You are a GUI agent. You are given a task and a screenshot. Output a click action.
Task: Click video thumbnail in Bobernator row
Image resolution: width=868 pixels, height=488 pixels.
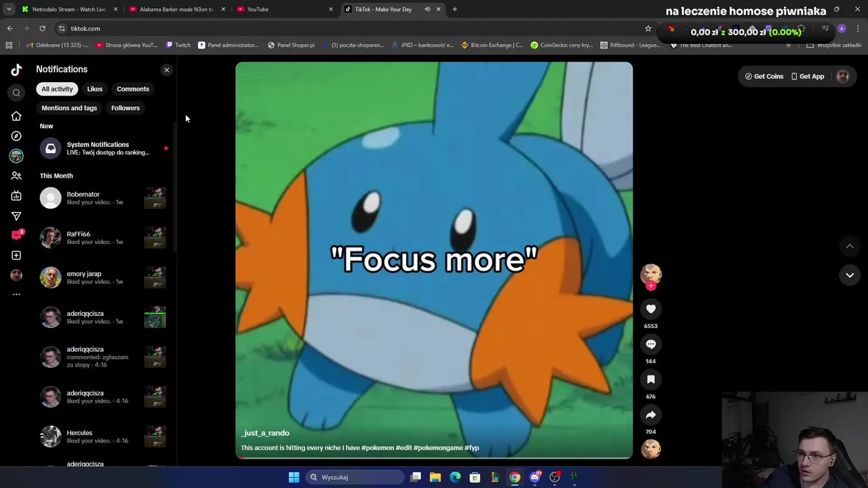tap(155, 198)
